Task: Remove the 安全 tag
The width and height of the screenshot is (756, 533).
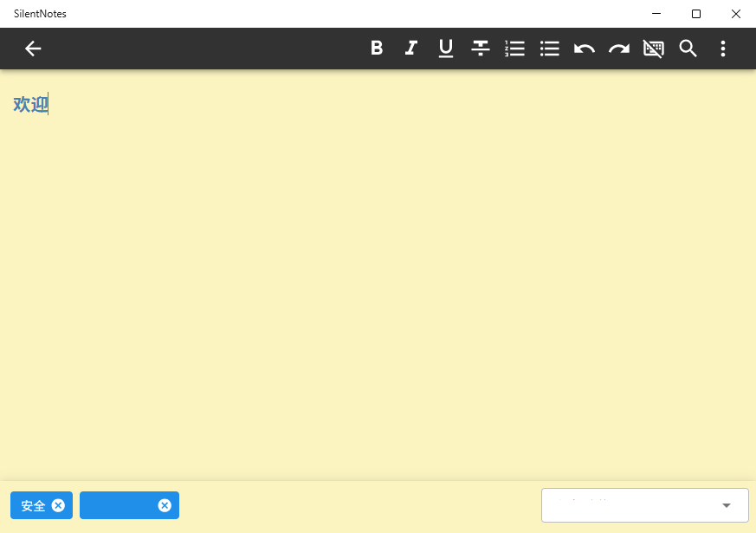Action: pos(58,505)
